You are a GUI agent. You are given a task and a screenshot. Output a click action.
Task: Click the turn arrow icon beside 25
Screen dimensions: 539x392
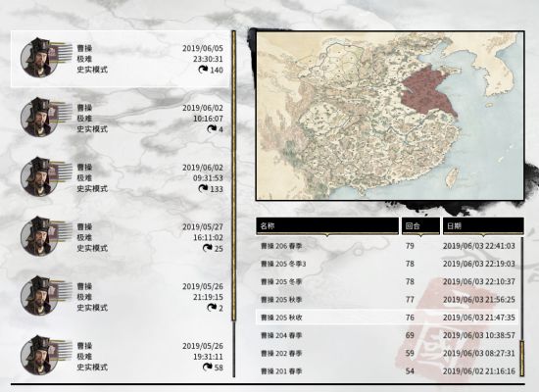pos(208,248)
